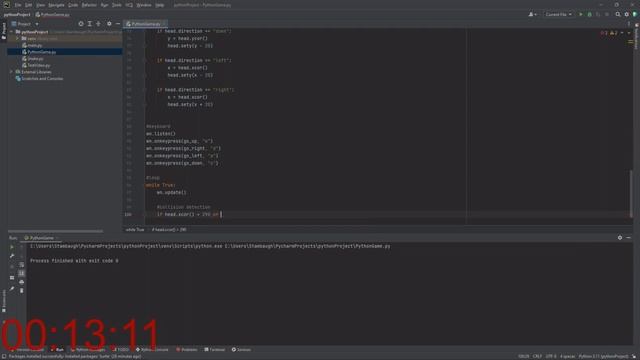Click the PythonGame.py breadcrumb in navigation bar

tap(53, 15)
